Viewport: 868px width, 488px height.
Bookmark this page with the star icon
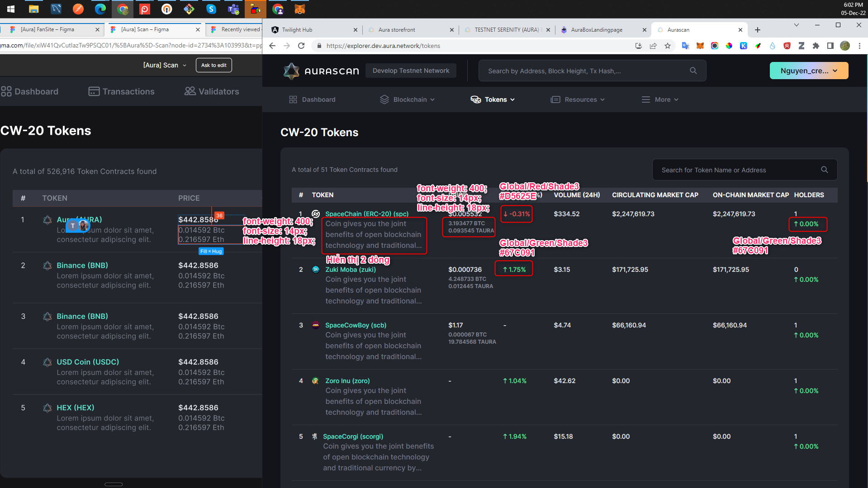tap(668, 46)
